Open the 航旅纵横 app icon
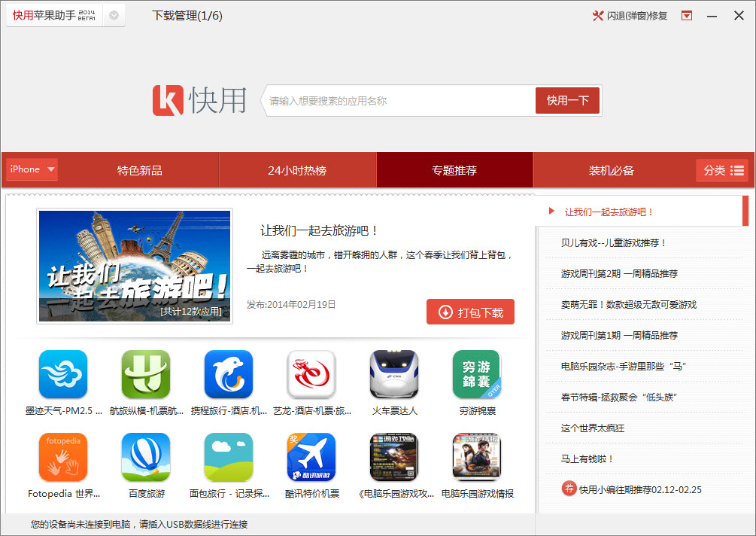756x536 pixels. coord(146,374)
